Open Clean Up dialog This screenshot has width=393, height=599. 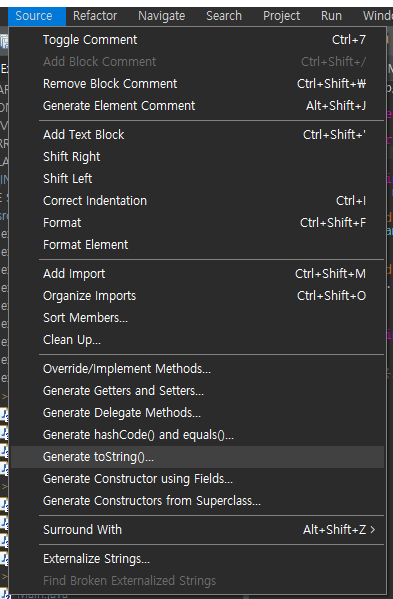point(197,340)
